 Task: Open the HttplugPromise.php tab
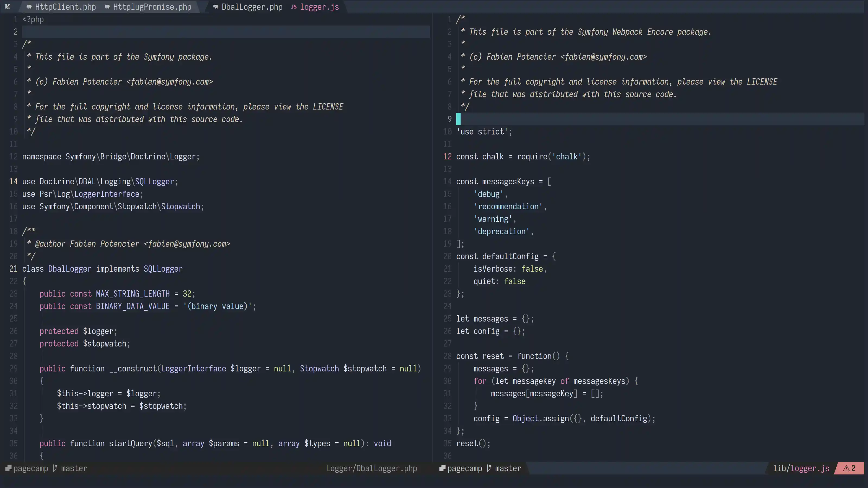[152, 7]
